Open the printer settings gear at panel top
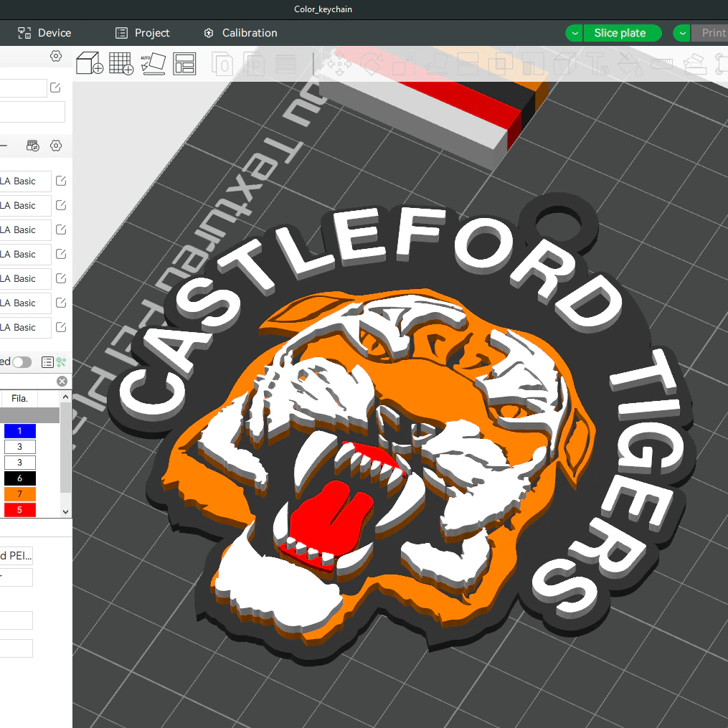The height and width of the screenshot is (728, 728). coord(56,56)
